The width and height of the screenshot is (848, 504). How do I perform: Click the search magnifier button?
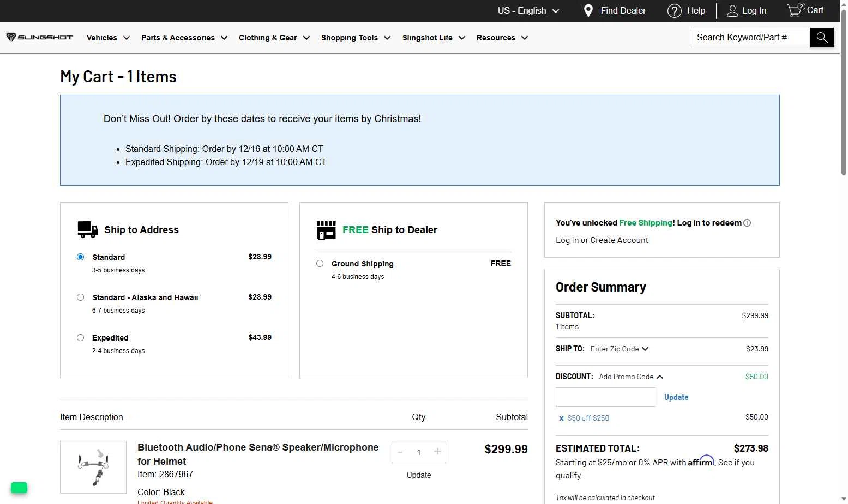[x=822, y=38]
